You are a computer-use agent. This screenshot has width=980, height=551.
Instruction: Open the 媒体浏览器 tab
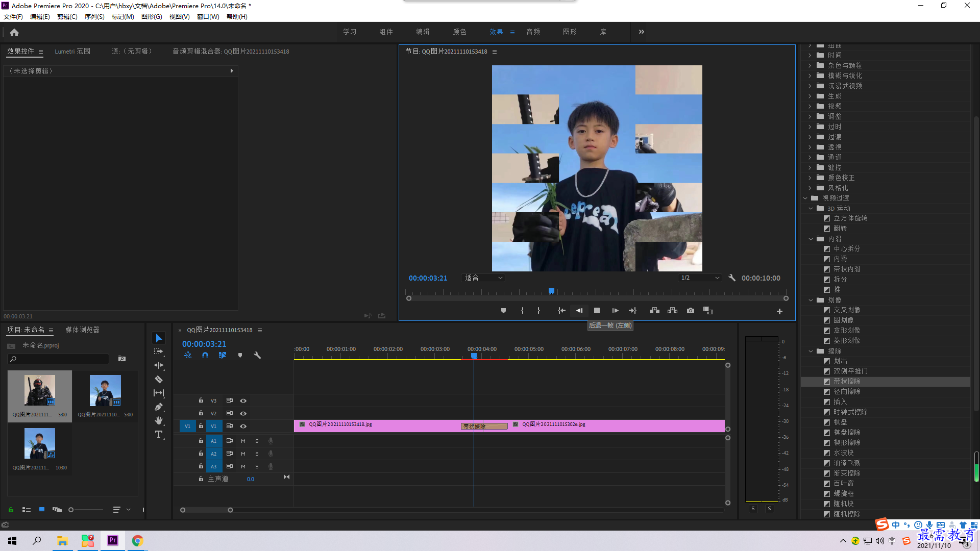[x=82, y=330]
